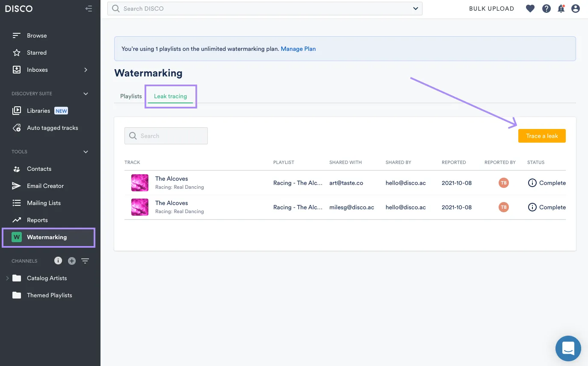Click the Trace a leak button
Screen dimensions: 588x366
541,135
